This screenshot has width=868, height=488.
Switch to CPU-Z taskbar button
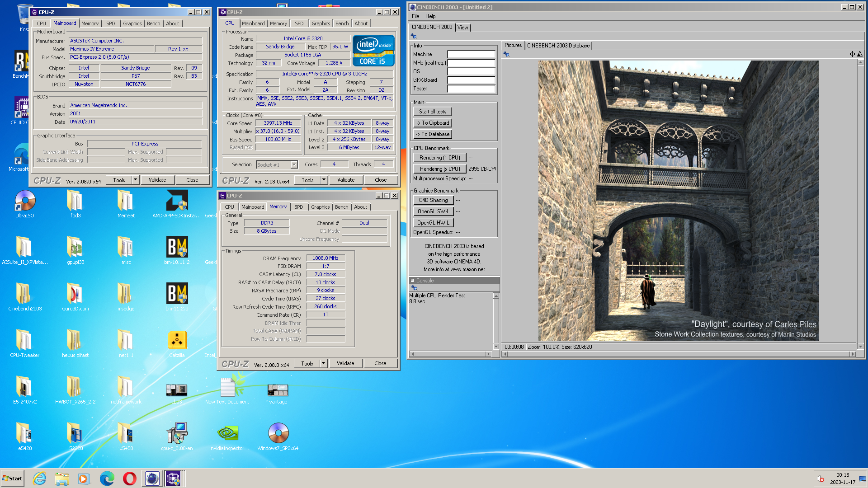click(x=174, y=479)
